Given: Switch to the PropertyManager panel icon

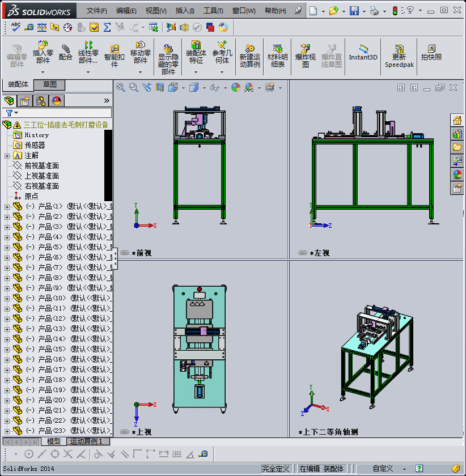Looking at the screenshot, I should [24, 100].
